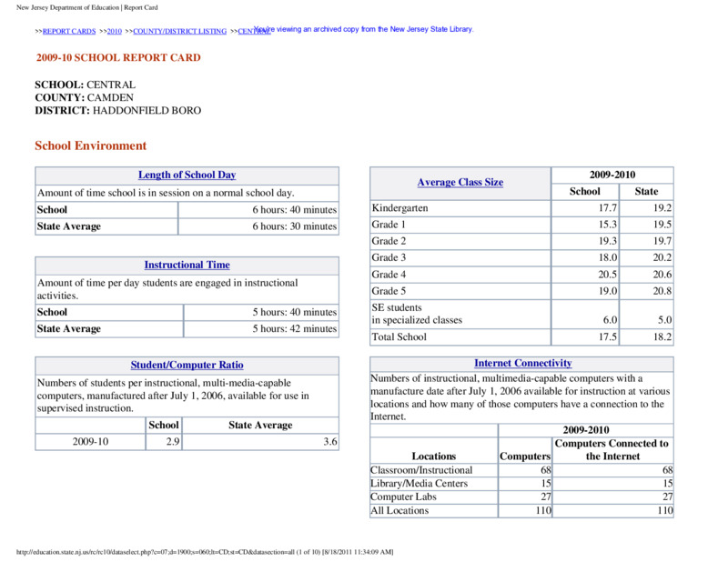Click the state average ratio value 3.6
The height and width of the screenshot is (562, 728).
[330, 441]
